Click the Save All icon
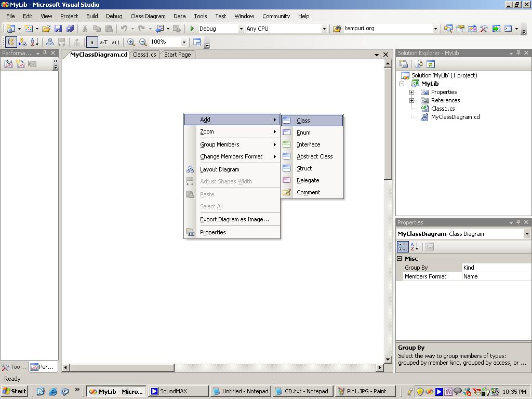Image resolution: width=532 pixels, height=399 pixels. click(70, 29)
